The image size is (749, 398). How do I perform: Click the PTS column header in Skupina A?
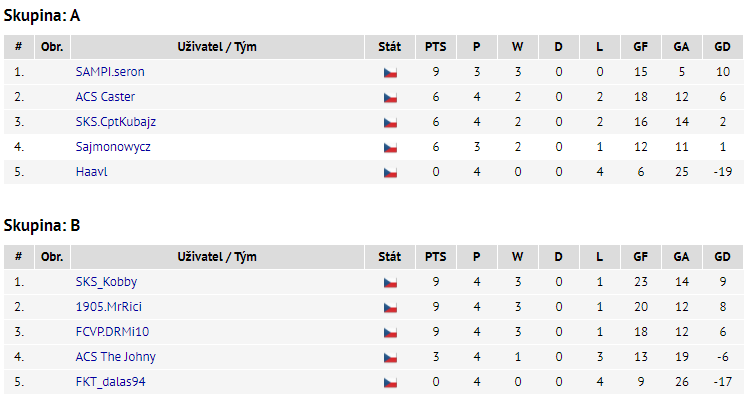(436, 47)
